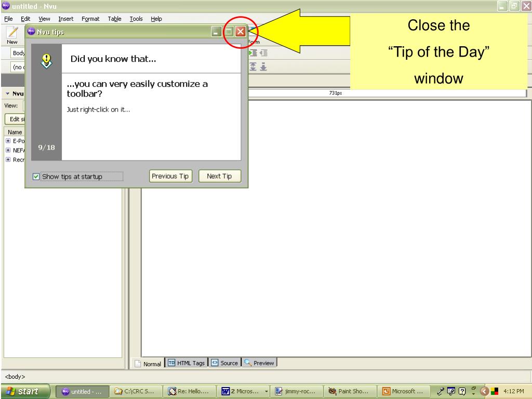This screenshot has height=399, width=532.
Task: Click the indent text icon
Action: tap(253, 52)
